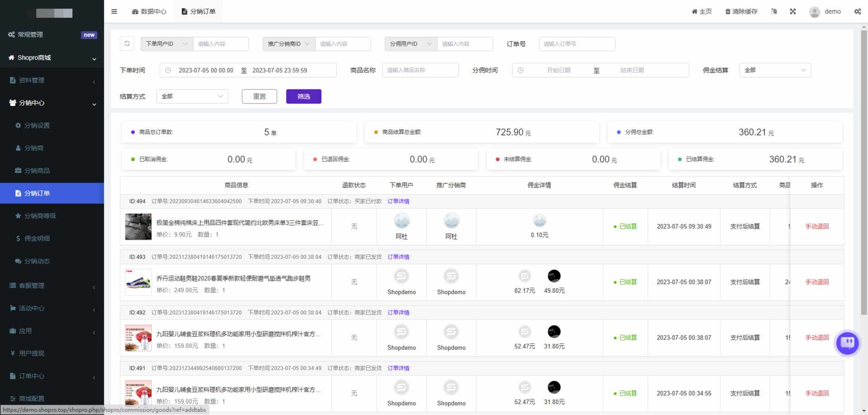Image resolution: width=868 pixels, height=415 pixels.
Task: Click 阿杜 avatar under 下单用户 column
Action: (x=401, y=221)
